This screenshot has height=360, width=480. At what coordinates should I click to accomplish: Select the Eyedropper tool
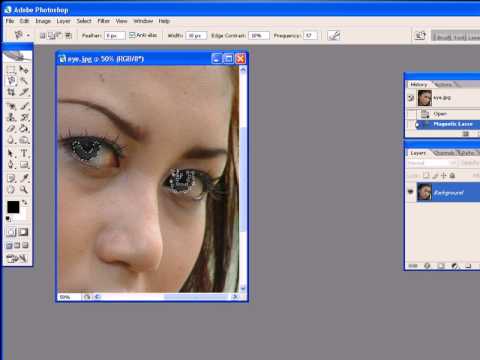coord(24,178)
